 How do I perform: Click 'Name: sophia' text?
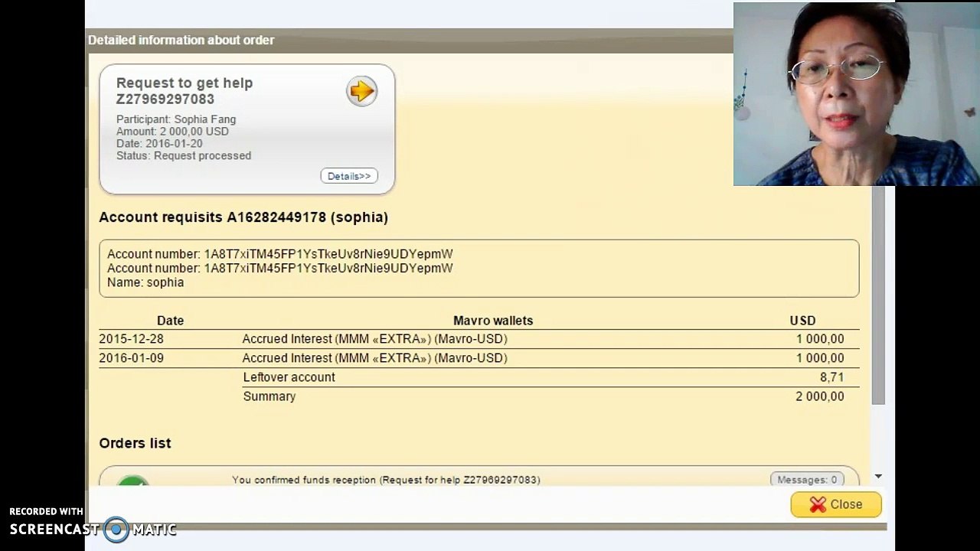coord(145,282)
